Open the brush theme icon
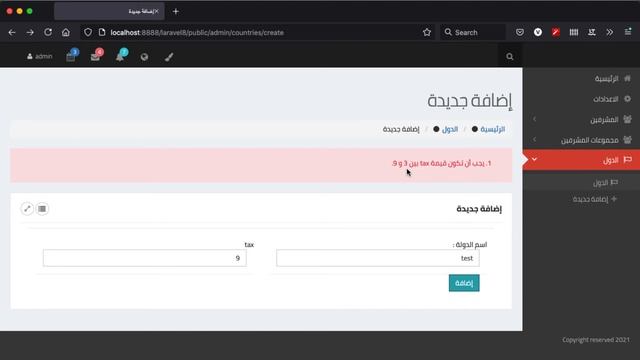 pos(169,57)
